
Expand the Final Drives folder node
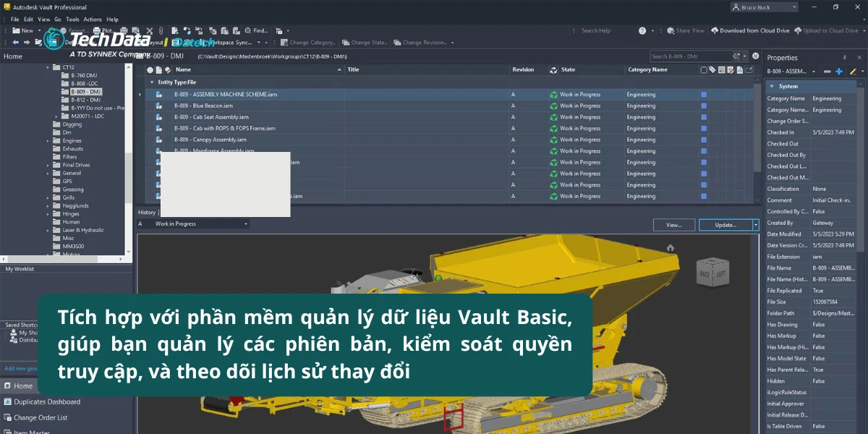48,165
